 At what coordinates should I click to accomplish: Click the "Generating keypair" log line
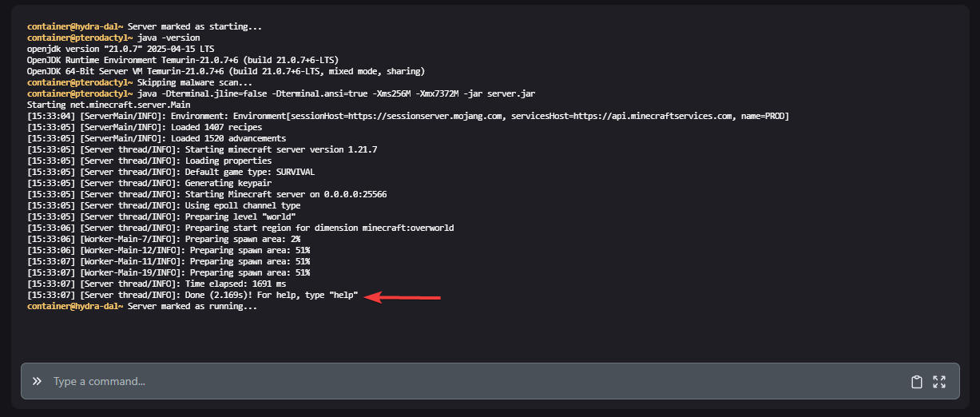click(149, 183)
